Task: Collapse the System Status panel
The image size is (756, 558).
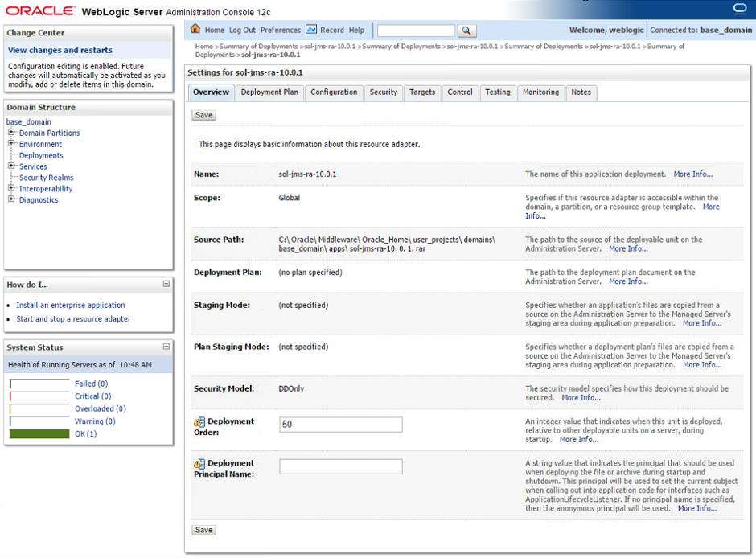Action: (x=166, y=347)
